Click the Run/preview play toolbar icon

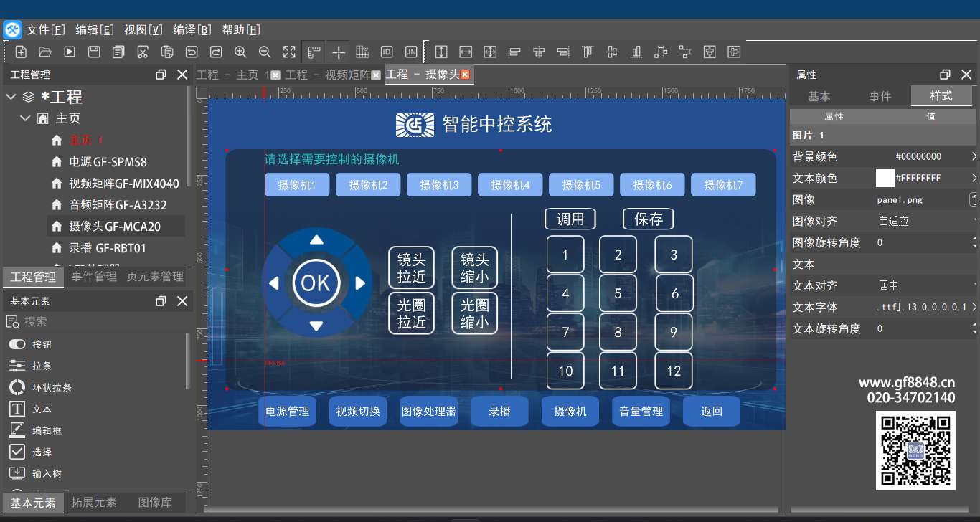(70, 52)
